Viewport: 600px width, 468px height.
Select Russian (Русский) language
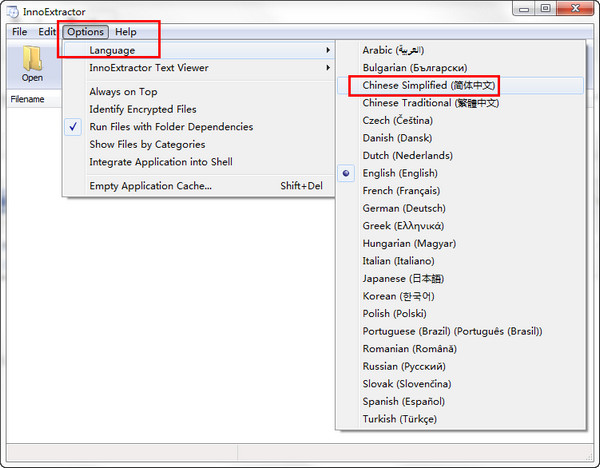click(x=460, y=367)
